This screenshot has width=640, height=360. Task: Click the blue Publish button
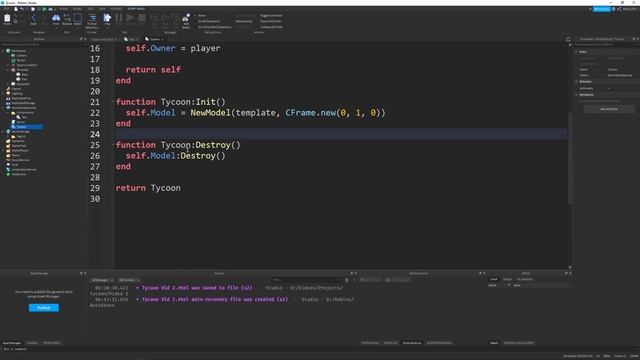point(44,308)
